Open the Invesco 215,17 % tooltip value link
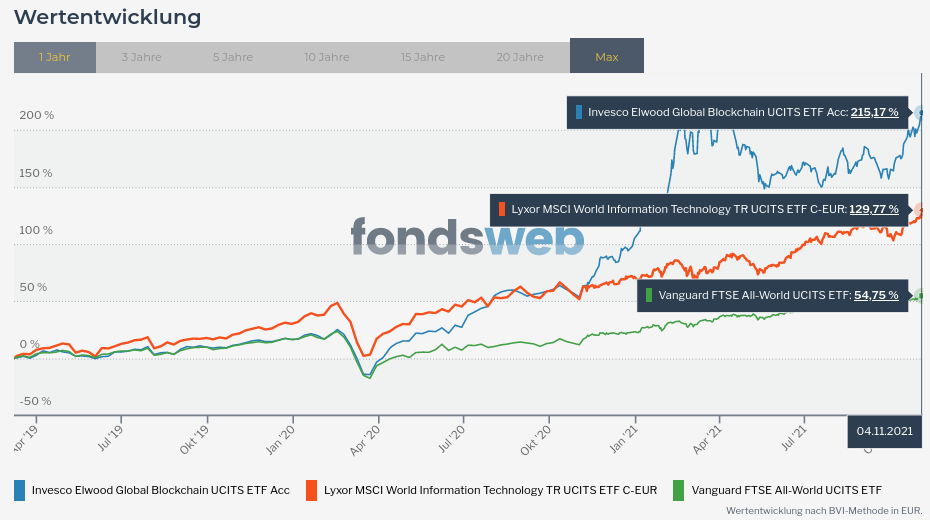This screenshot has width=930, height=520. click(874, 112)
